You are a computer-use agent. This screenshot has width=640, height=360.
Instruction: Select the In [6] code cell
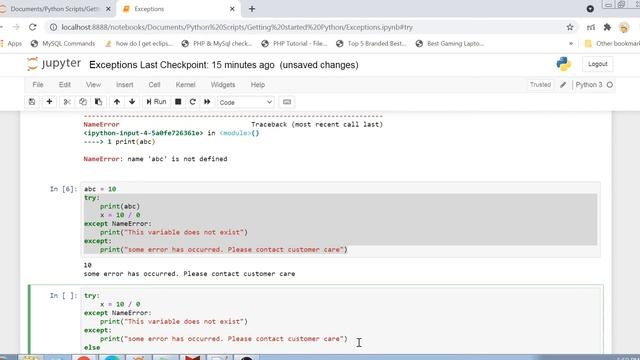click(x=340, y=220)
